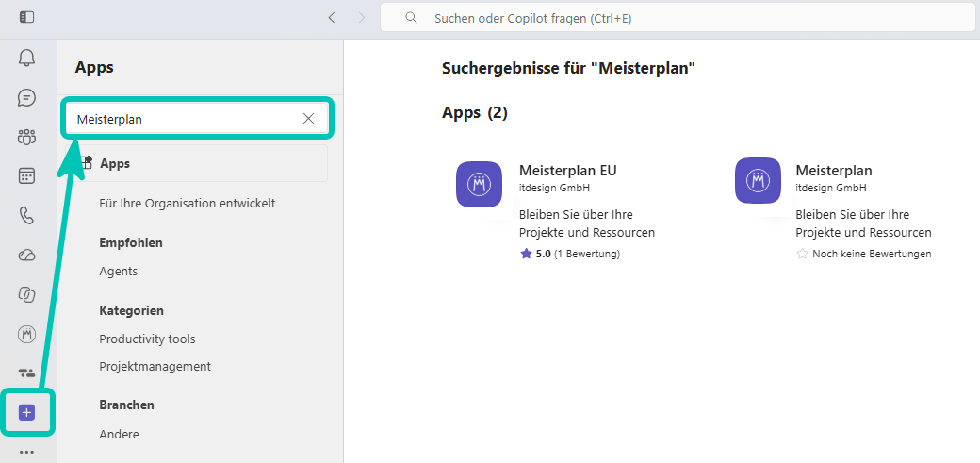
Task: Open the Agents category
Action: (118, 272)
